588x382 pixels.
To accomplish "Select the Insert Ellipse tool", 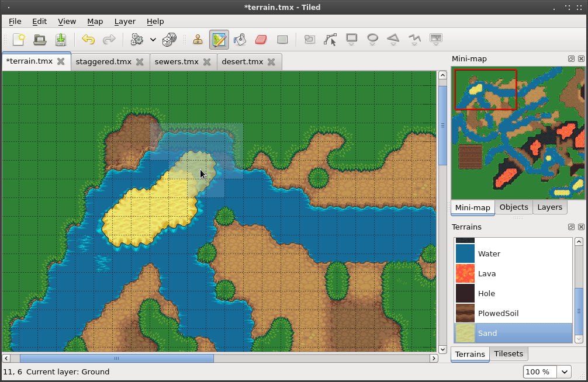I will click(x=372, y=40).
